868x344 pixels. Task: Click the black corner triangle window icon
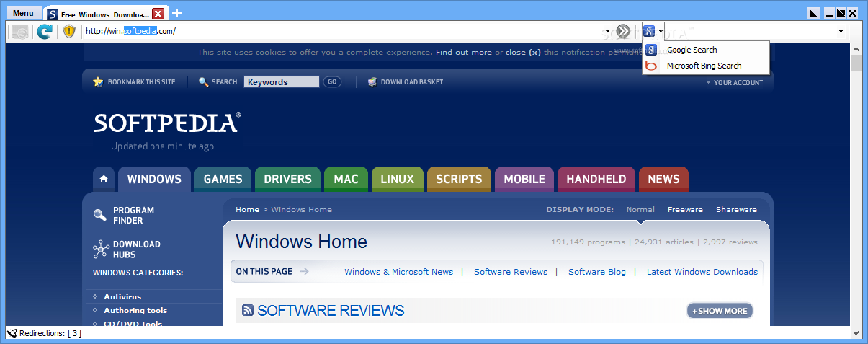click(814, 13)
